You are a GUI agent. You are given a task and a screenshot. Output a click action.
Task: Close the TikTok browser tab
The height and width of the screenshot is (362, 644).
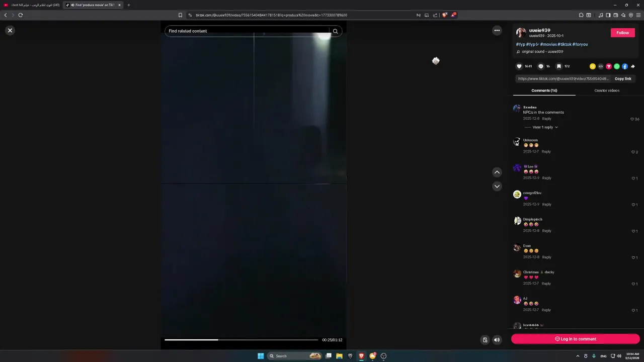pyautogui.click(x=119, y=5)
